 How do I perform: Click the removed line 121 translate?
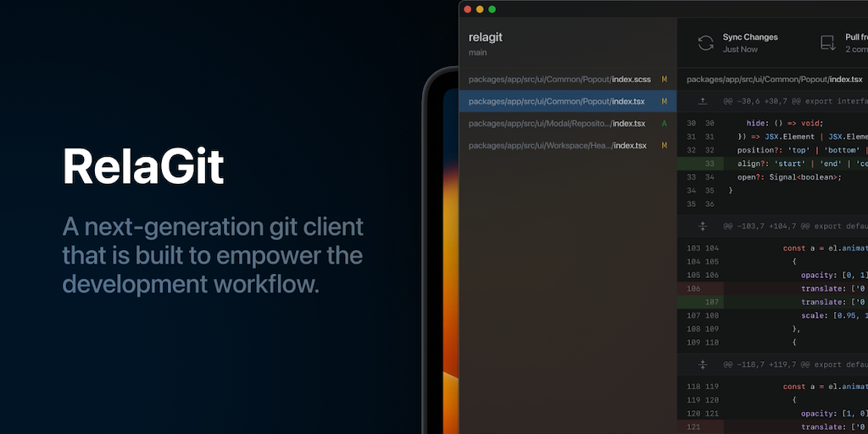[x=773, y=427]
